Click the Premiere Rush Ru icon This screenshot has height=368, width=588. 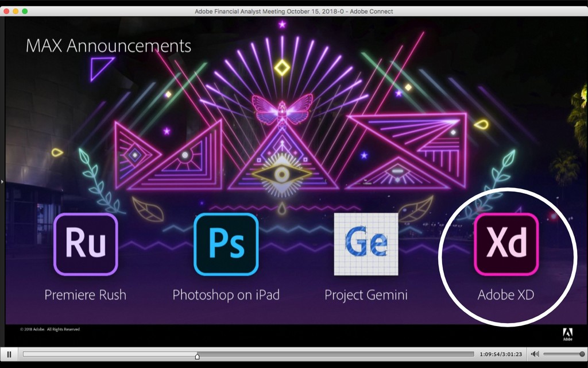tap(86, 244)
